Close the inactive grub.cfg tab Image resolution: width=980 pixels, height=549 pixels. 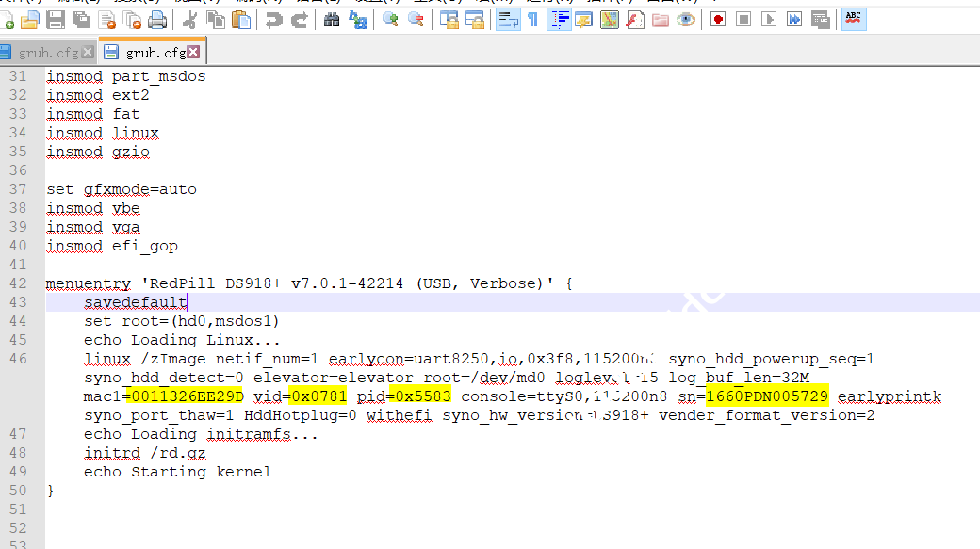click(x=88, y=52)
